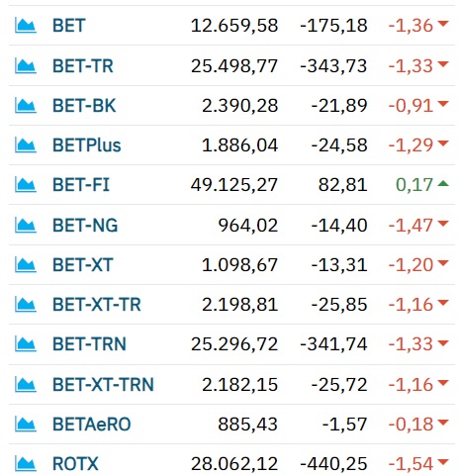Click the green up arrow beside 0,17
The height and width of the screenshot is (476, 459).
pyautogui.click(x=443, y=184)
